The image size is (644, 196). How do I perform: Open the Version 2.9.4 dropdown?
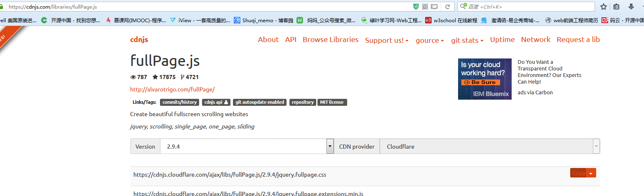click(x=247, y=147)
